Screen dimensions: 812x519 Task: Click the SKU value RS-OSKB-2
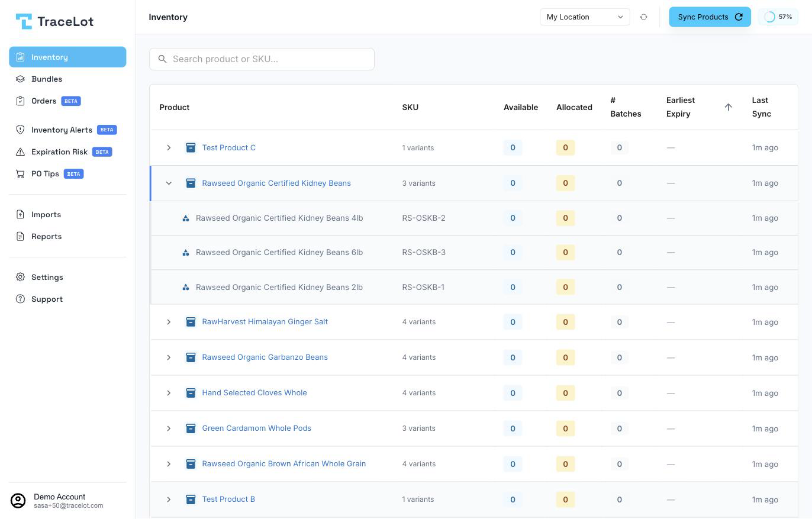tap(424, 218)
